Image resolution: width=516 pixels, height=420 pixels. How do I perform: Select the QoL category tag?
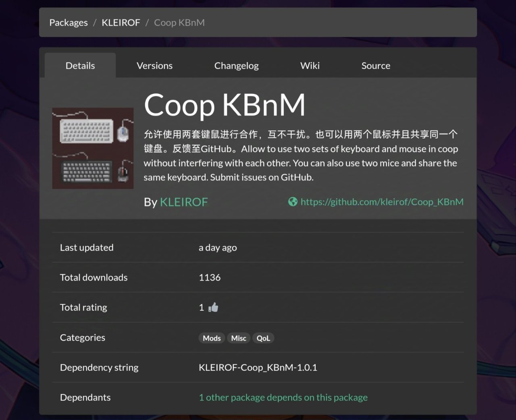(263, 338)
